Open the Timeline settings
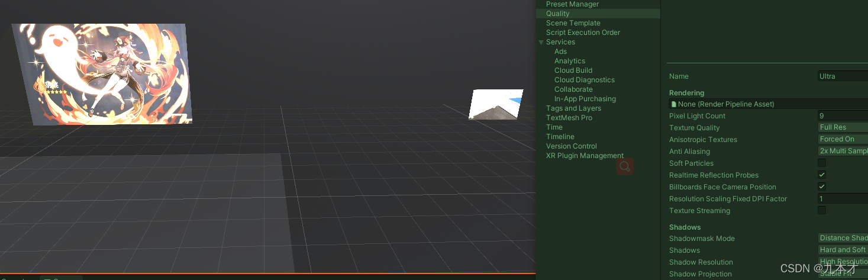The width and height of the screenshot is (868, 280). (560, 137)
